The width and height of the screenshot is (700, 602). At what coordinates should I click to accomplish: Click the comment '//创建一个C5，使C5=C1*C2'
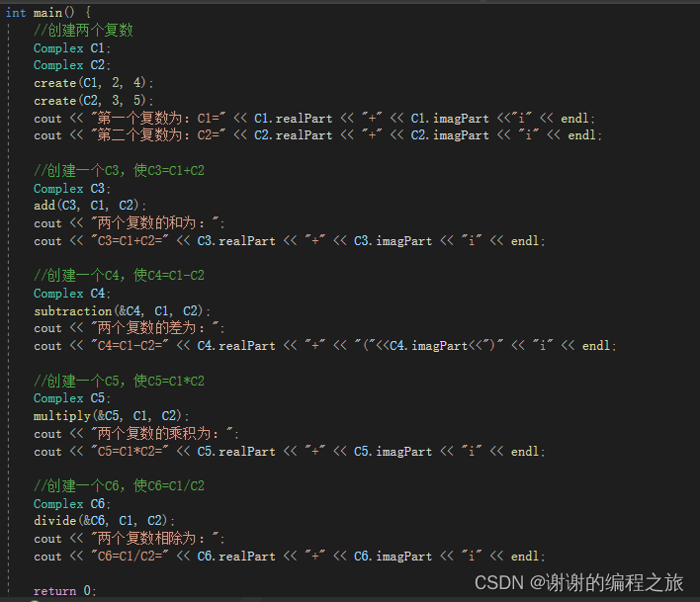click(120, 381)
